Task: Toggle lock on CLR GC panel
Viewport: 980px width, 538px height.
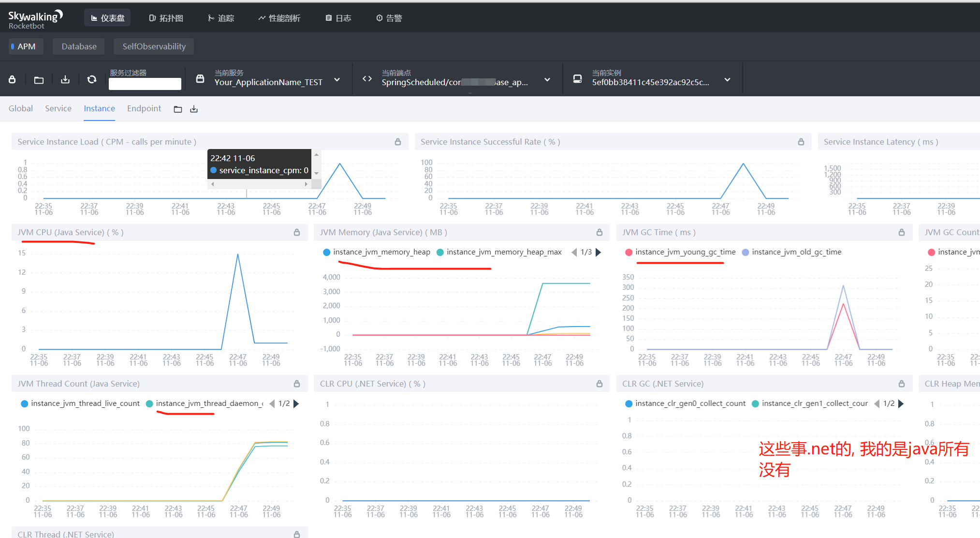Action: (x=902, y=384)
